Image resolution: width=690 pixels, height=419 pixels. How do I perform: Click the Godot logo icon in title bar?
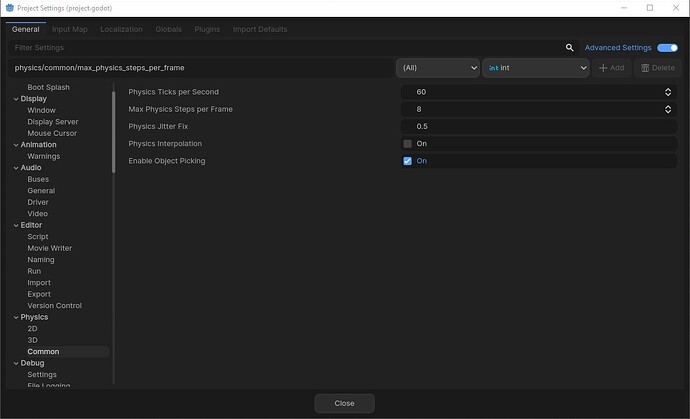pyautogui.click(x=10, y=8)
